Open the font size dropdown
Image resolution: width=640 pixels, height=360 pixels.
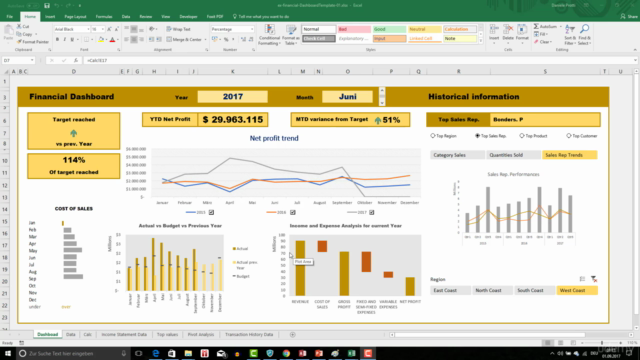[102, 29]
